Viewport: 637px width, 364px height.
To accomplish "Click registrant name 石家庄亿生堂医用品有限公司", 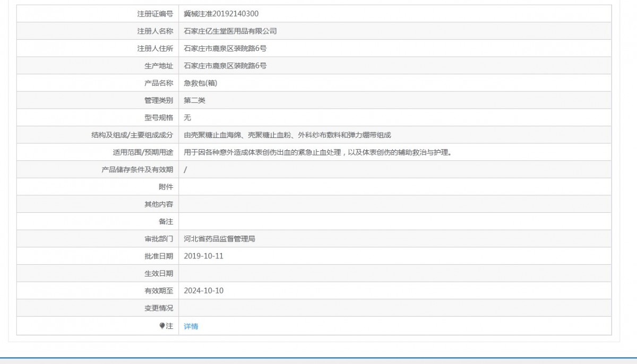I will click(230, 31).
